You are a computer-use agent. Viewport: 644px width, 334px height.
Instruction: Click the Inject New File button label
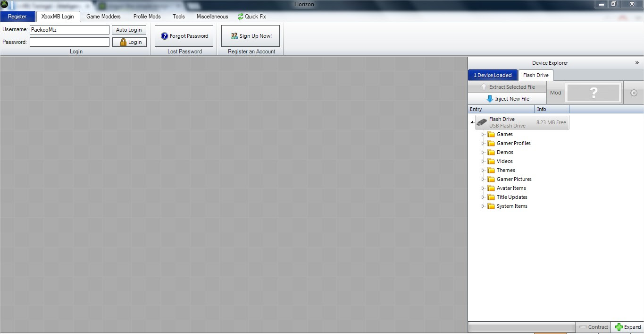pos(512,99)
